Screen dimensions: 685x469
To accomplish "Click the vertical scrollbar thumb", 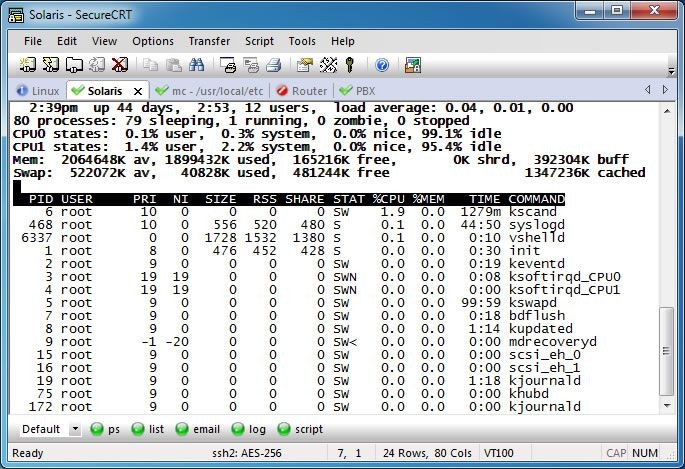I will click(x=667, y=351).
